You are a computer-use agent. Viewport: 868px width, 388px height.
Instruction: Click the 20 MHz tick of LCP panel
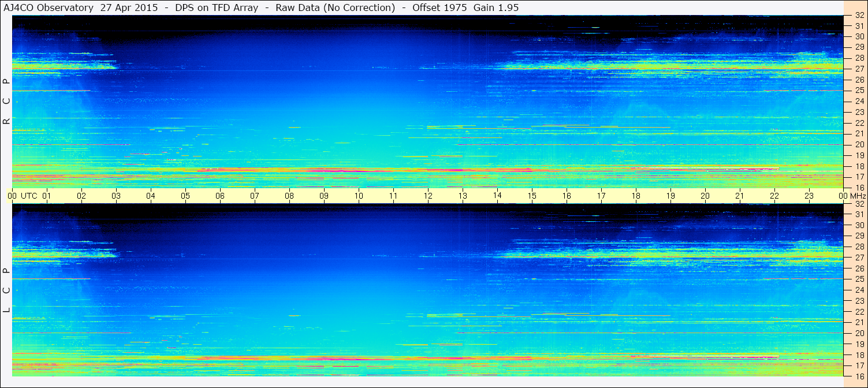click(859, 333)
